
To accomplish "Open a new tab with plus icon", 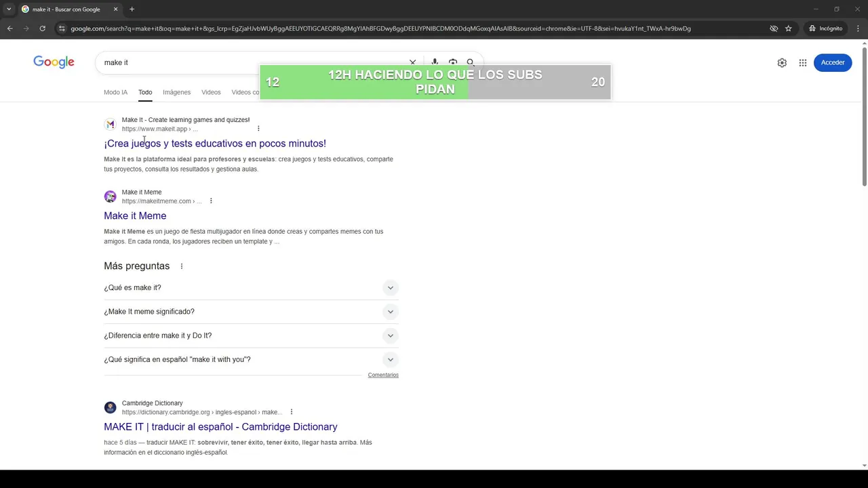I will coord(132,9).
